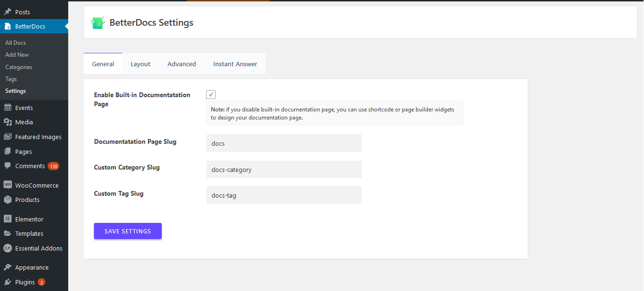The image size is (644, 291).
Task: Click the Documentation Page Slug field
Action: (x=284, y=143)
